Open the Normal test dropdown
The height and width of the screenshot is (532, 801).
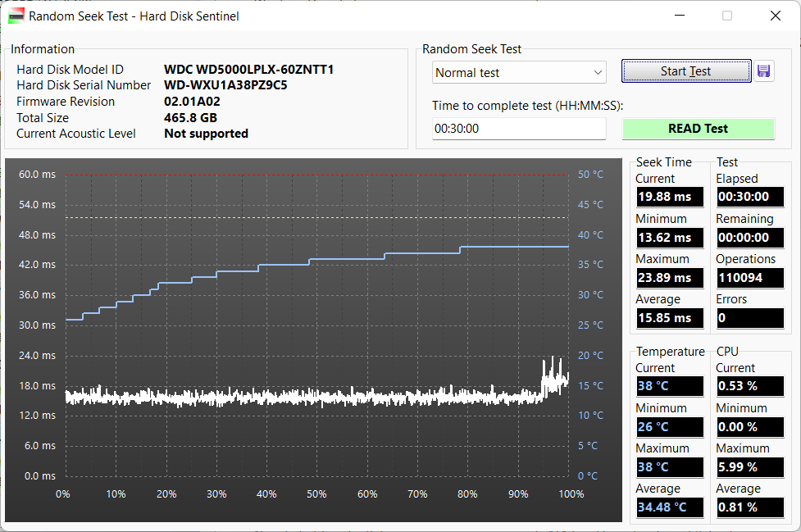coord(518,72)
